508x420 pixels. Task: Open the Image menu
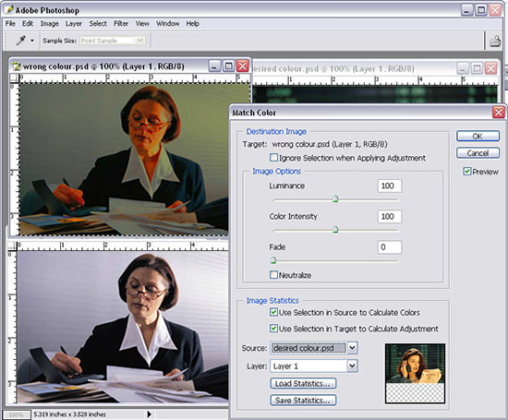pyautogui.click(x=50, y=24)
